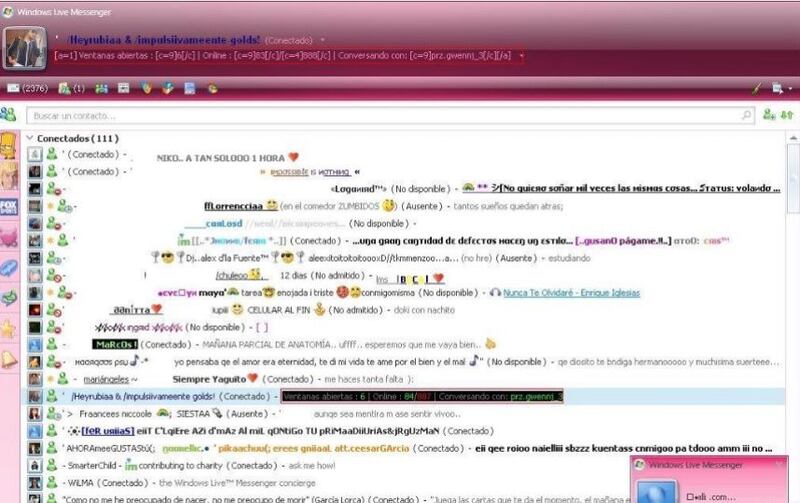This screenshot has height=503, width=800.
Task: Click the sort contacts arrows icon
Action: pos(787,115)
